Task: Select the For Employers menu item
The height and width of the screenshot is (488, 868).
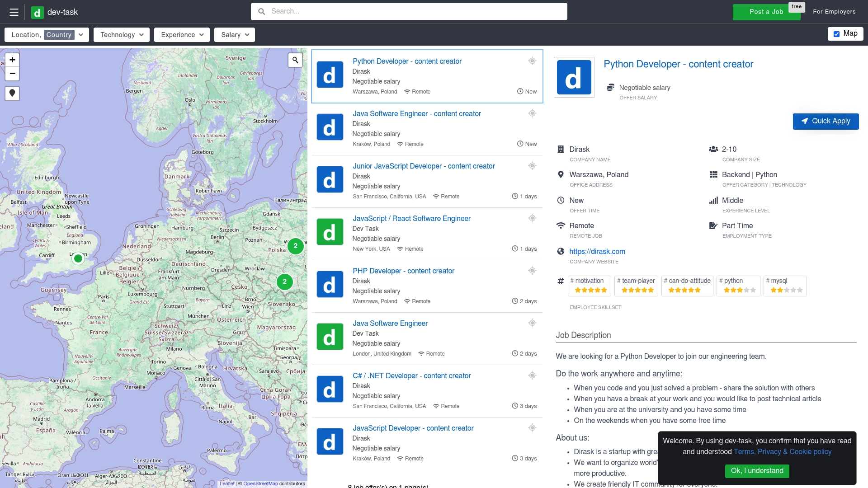Action: (834, 11)
